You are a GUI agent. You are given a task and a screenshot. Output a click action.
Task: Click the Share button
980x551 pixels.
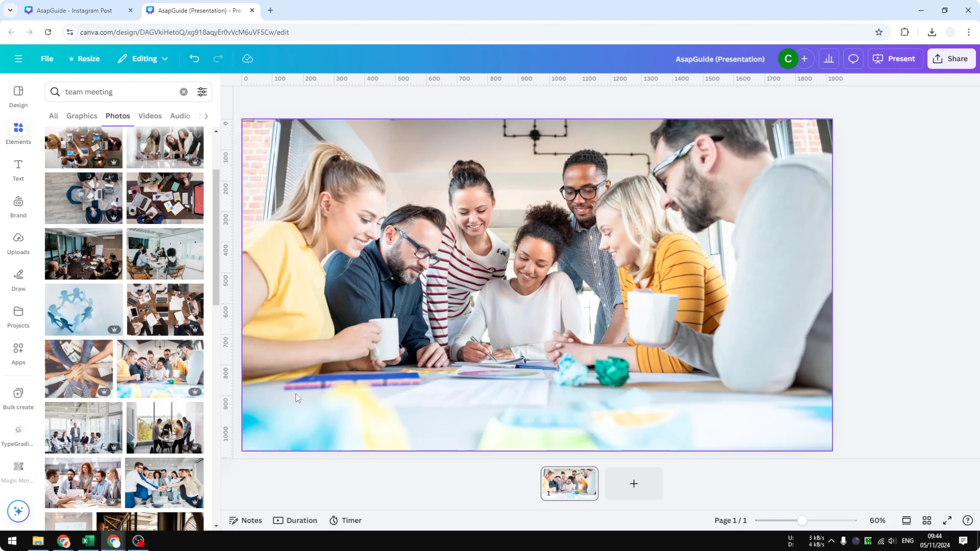tap(951, 59)
